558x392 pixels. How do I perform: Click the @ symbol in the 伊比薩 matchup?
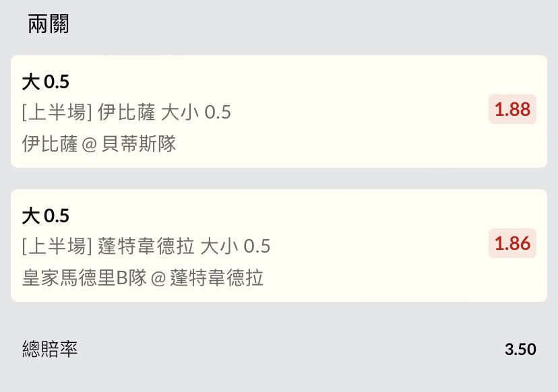coord(90,144)
